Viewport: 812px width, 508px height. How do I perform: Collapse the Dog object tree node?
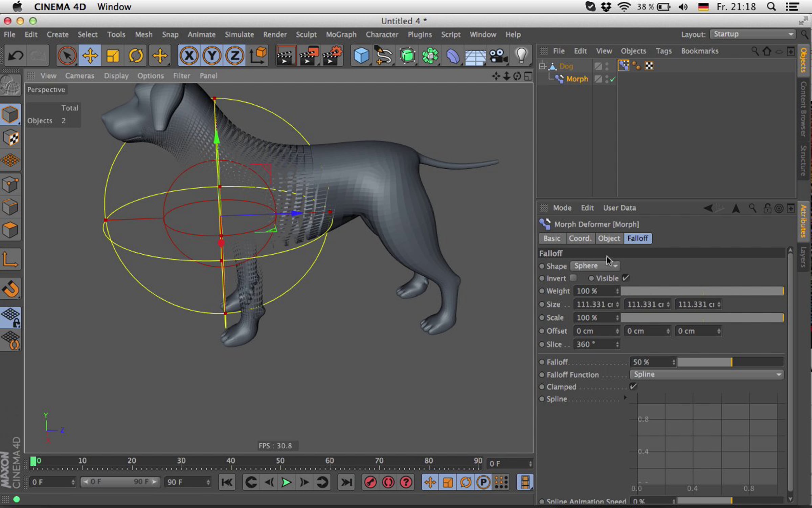[542, 66]
